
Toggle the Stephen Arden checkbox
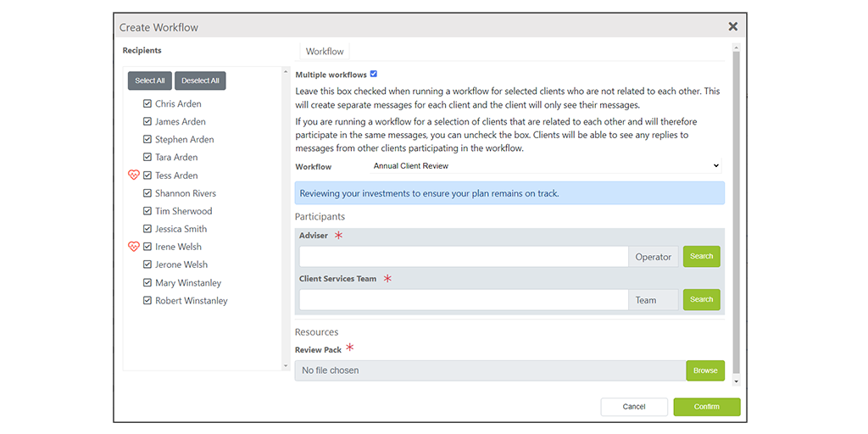(147, 140)
